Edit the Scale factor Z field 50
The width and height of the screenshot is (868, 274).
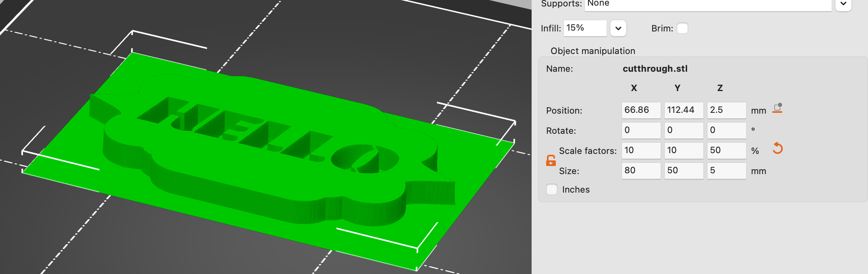[x=727, y=150]
